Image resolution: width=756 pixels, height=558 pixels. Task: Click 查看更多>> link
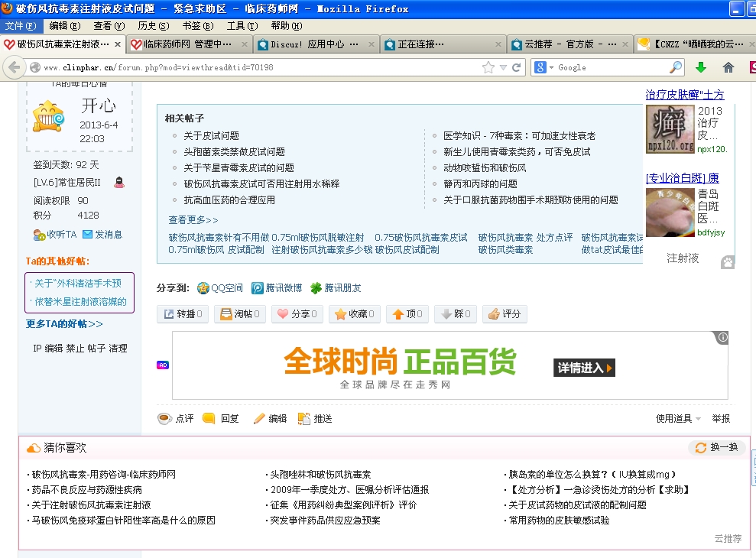(193, 220)
